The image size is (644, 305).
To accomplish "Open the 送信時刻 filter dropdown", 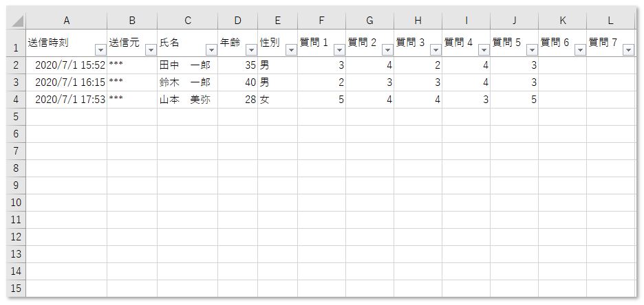I will (100, 50).
